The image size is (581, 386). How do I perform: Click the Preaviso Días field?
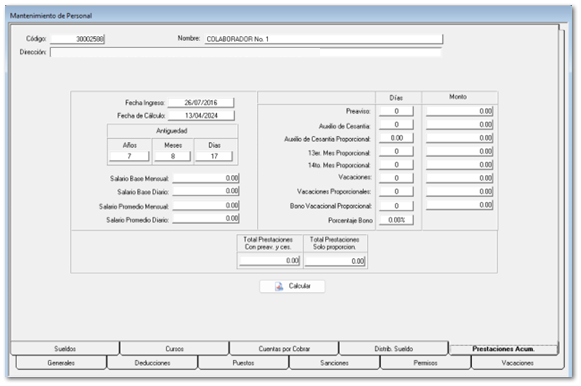pyautogui.click(x=396, y=111)
